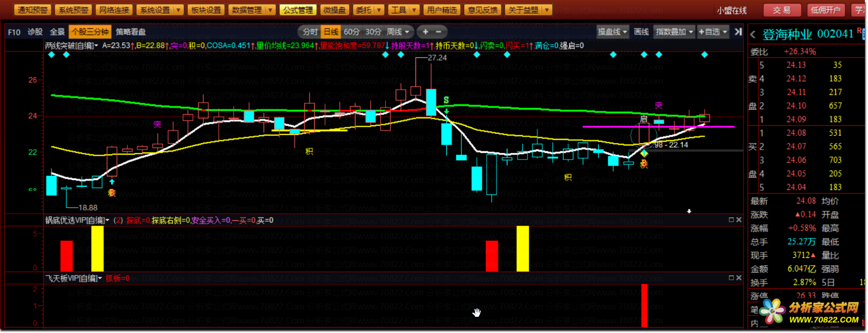Maximize the 锅底优选VIP indicator panel
This screenshot has width=868, height=333.
[x=731, y=220]
